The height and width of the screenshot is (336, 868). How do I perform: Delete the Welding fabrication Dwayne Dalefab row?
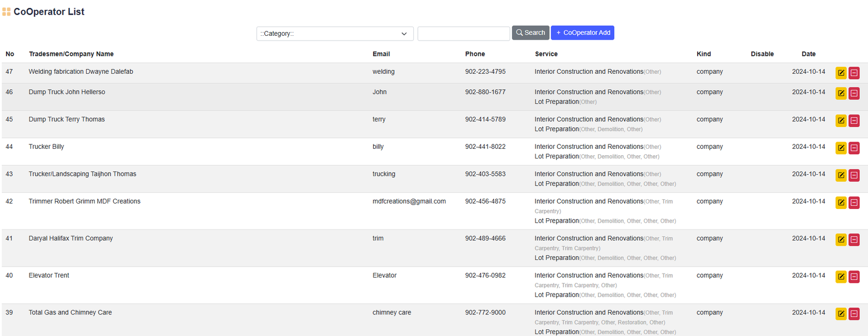pos(854,73)
